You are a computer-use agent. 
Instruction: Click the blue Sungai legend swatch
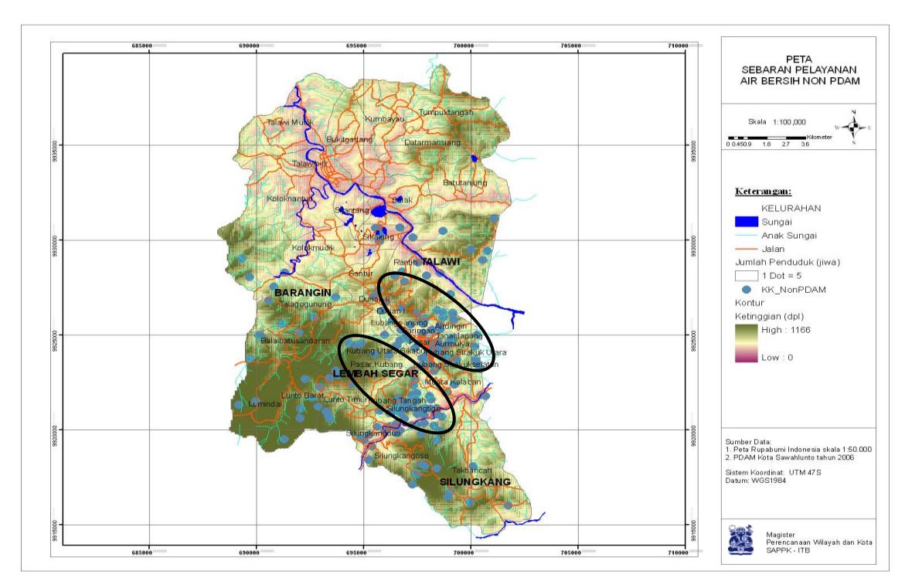click(747, 222)
